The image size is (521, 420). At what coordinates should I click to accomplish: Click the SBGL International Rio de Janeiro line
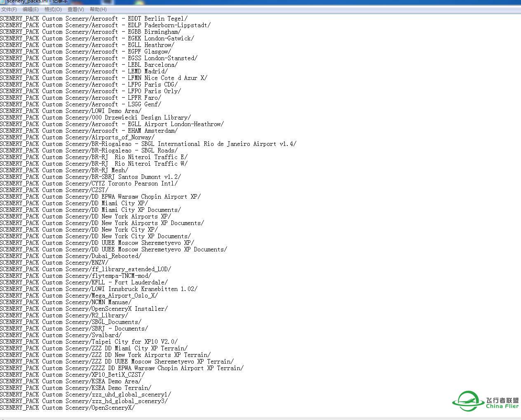[148, 144]
